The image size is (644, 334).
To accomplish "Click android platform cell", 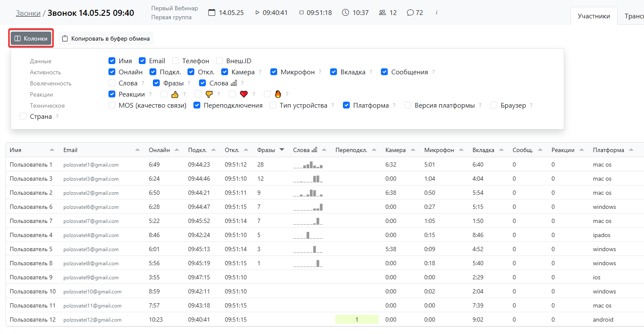I will 603,319.
